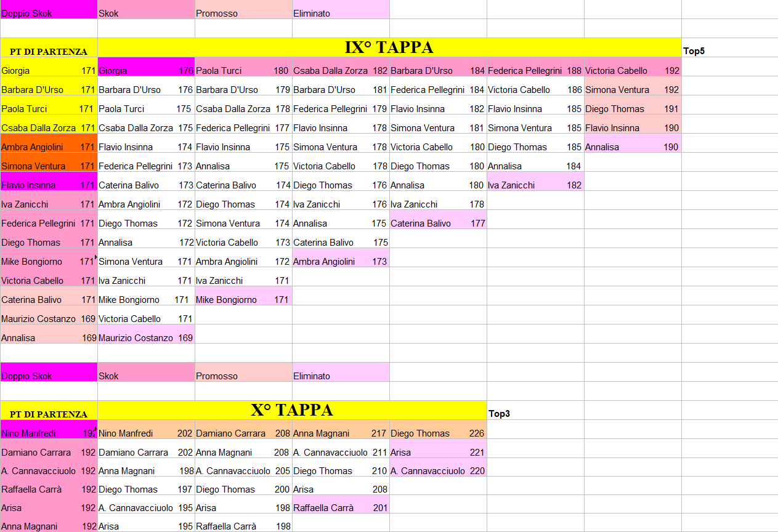Select the Caterina Balivo 177 cell

click(x=437, y=224)
